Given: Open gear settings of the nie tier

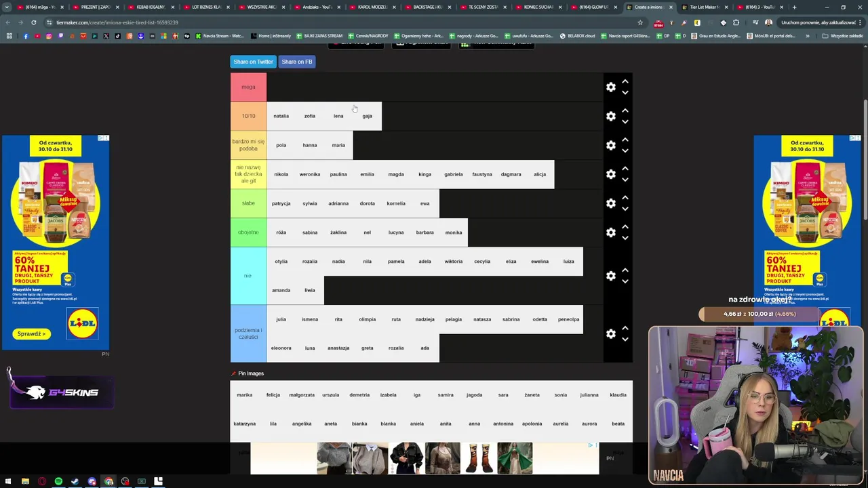Looking at the screenshot, I should [610, 276].
